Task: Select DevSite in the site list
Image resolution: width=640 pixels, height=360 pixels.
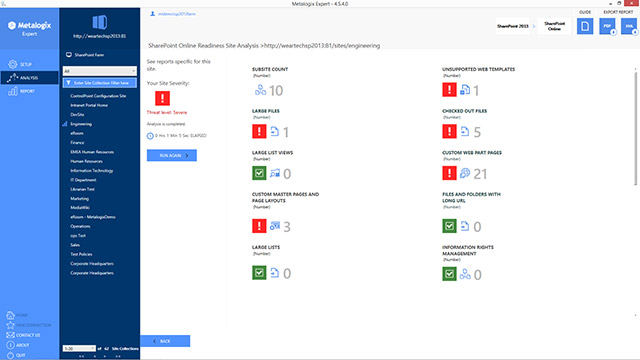Action: pos(77,115)
